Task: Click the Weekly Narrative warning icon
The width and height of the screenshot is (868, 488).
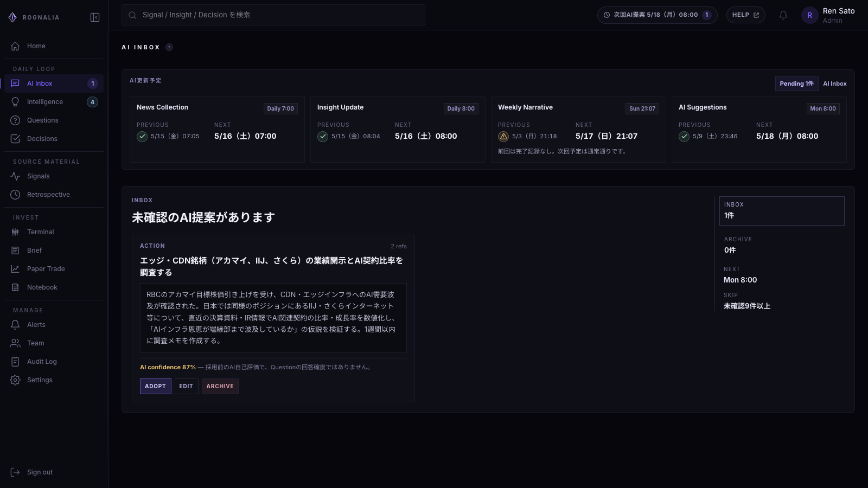Action: point(503,137)
